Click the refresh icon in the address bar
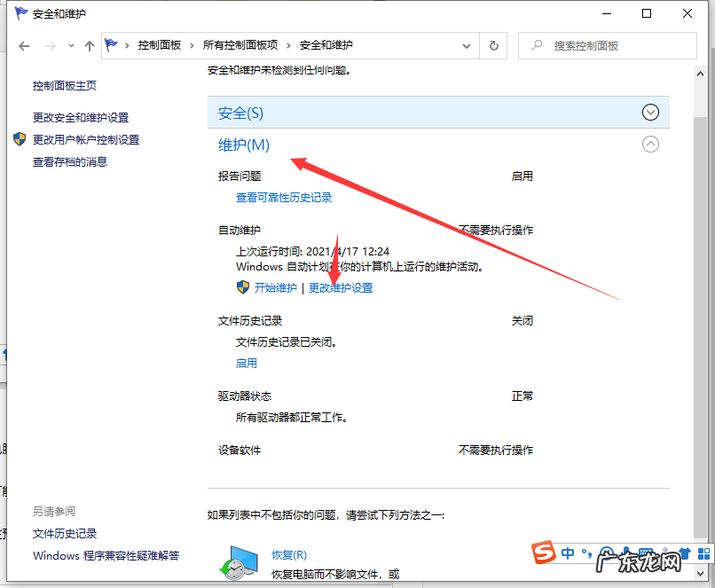This screenshot has height=588, width=715. [492, 45]
